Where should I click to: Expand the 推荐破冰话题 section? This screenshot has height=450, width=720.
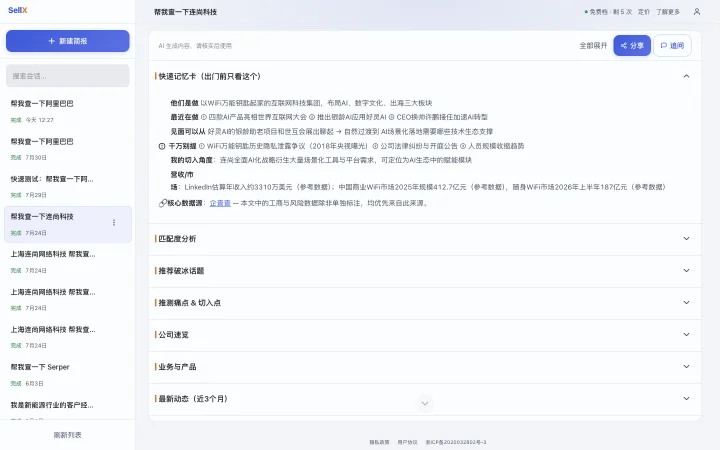coord(686,270)
